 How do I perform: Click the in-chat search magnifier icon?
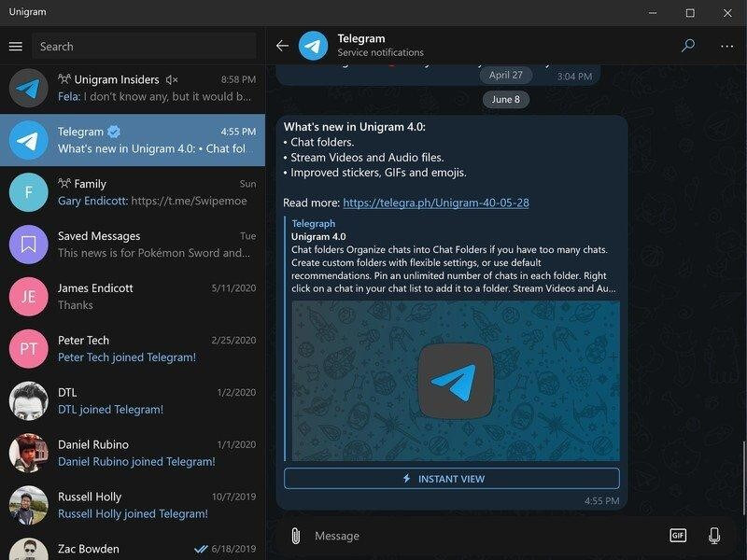pyautogui.click(x=687, y=44)
